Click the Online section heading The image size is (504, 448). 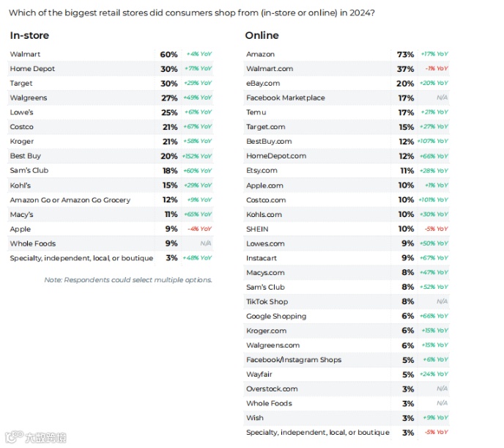[262, 35]
